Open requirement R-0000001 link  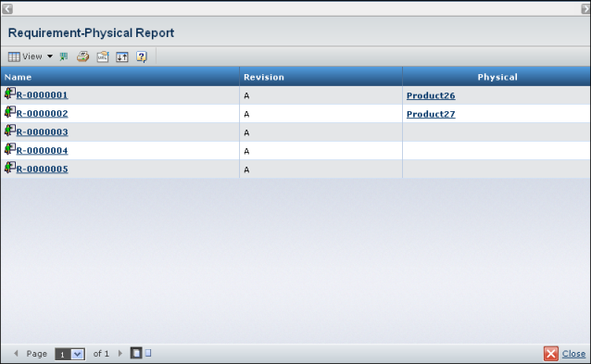pos(42,95)
